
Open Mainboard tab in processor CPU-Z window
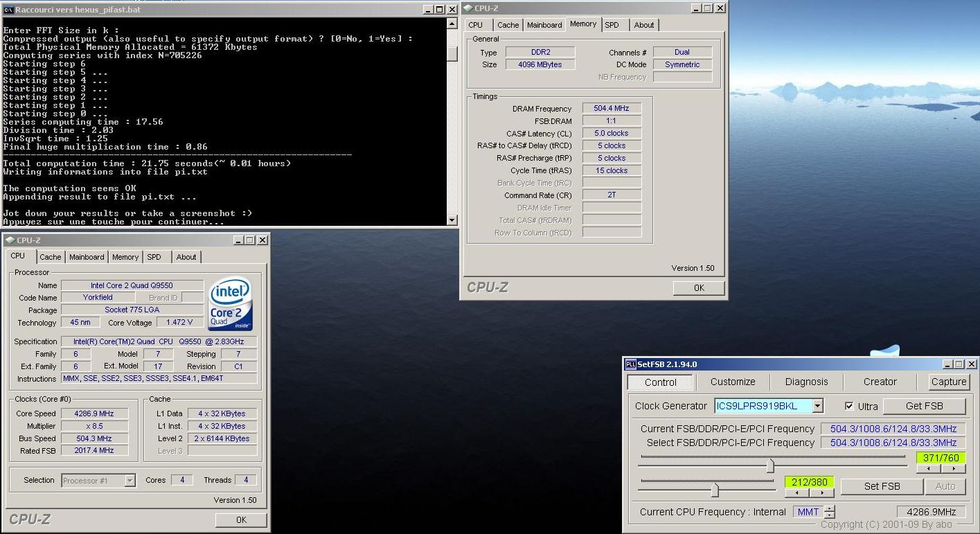87,257
